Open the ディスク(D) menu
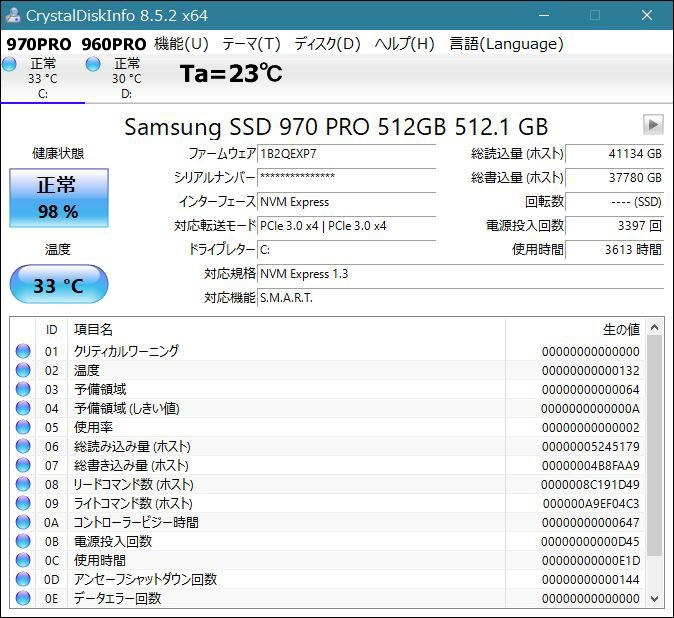Viewport: 674px width, 618px height. click(328, 44)
